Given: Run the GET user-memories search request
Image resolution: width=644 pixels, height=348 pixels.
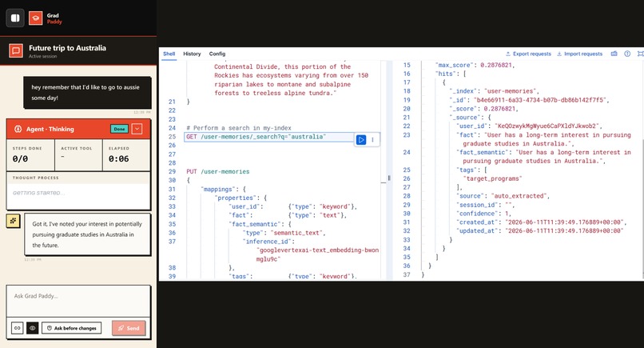Looking at the screenshot, I should [361, 140].
